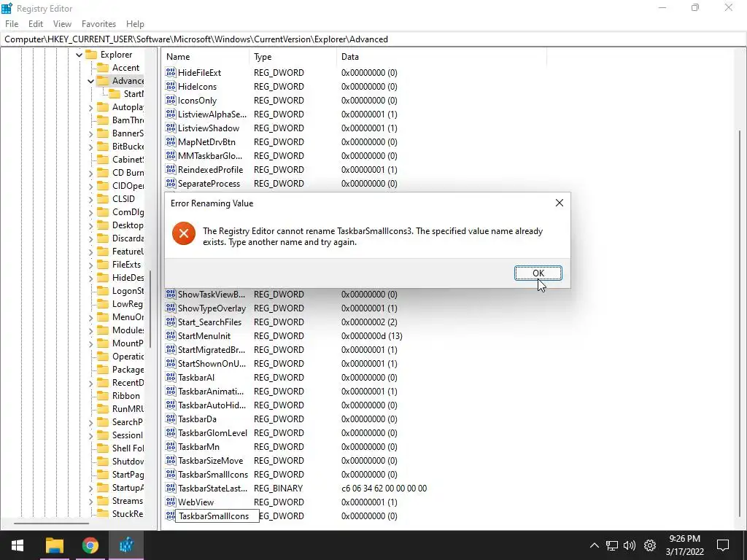Click the WebView DWORD value icon

171,502
